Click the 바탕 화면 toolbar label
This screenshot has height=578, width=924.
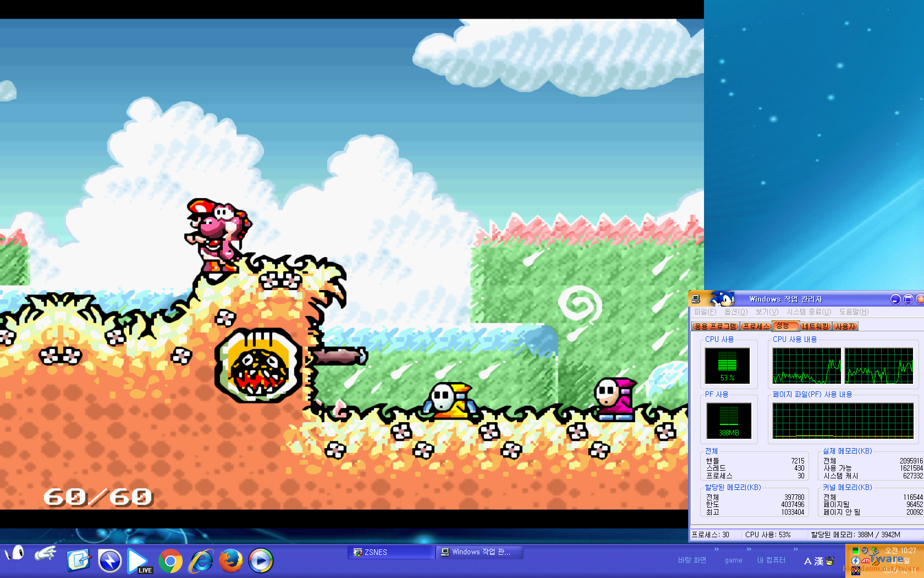coord(692,560)
